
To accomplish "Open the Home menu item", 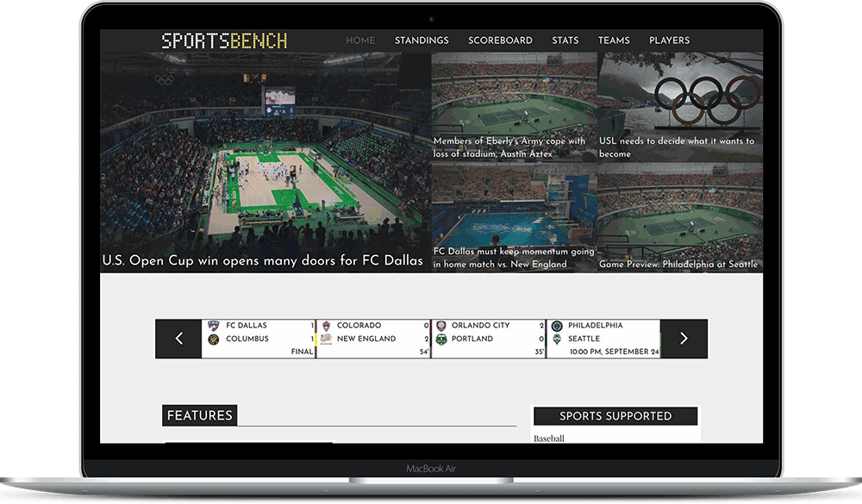I will 360,40.
